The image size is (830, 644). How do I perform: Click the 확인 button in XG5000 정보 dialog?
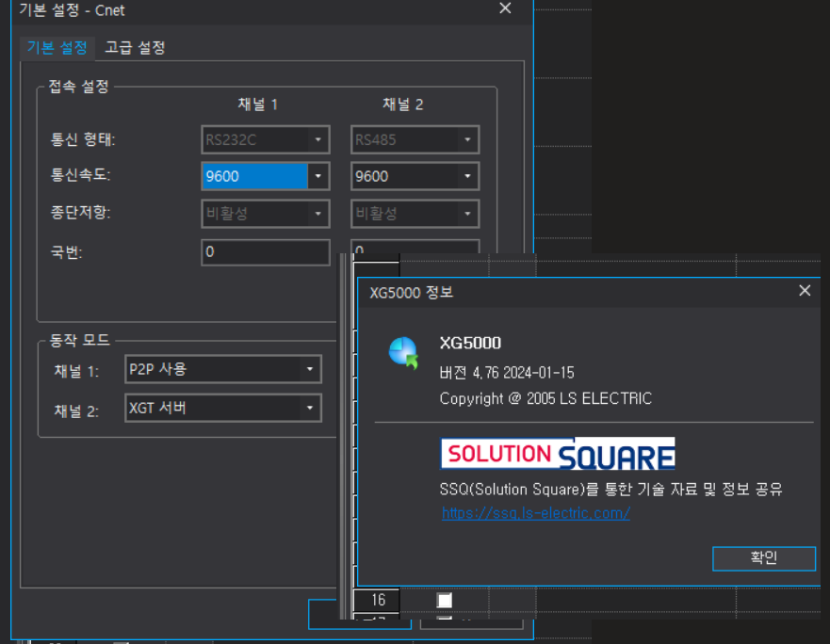point(763,558)
